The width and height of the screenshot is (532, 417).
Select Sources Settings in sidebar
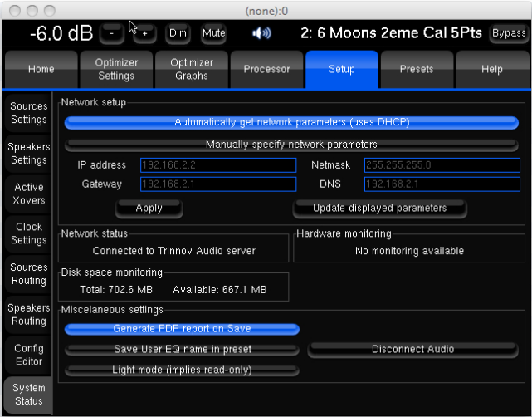click(x=28, y=113)
